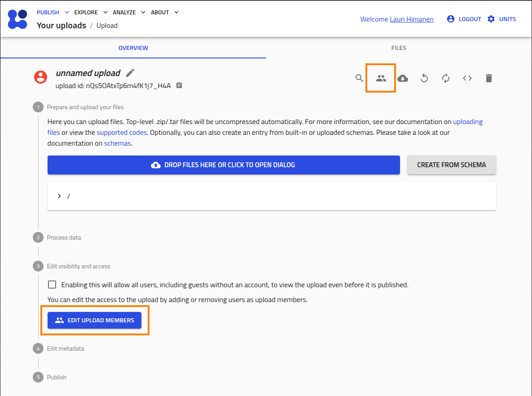This screenshot has width=532, height=396.
Task: Click the reprocess (circular arrows) icon
Action: click(446, 78)
